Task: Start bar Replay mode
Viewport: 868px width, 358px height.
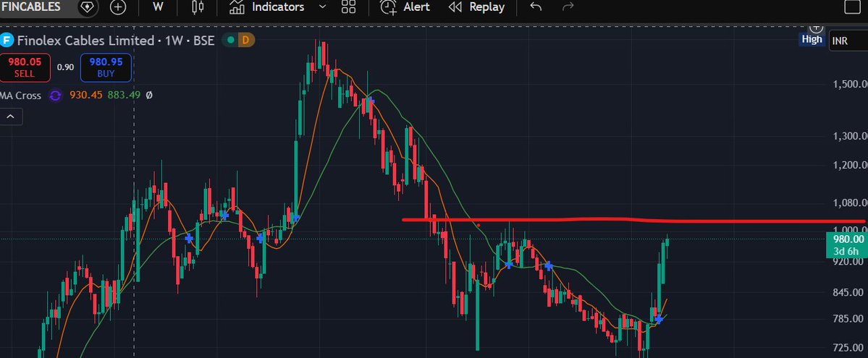Action: pyautogui.click(x=476, y=7)
